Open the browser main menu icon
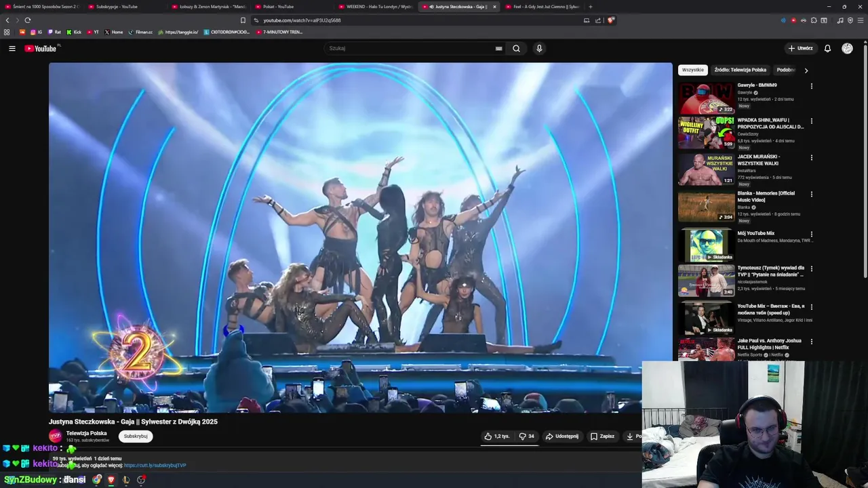This screenshot has height=488, width=868. [860, 20]
